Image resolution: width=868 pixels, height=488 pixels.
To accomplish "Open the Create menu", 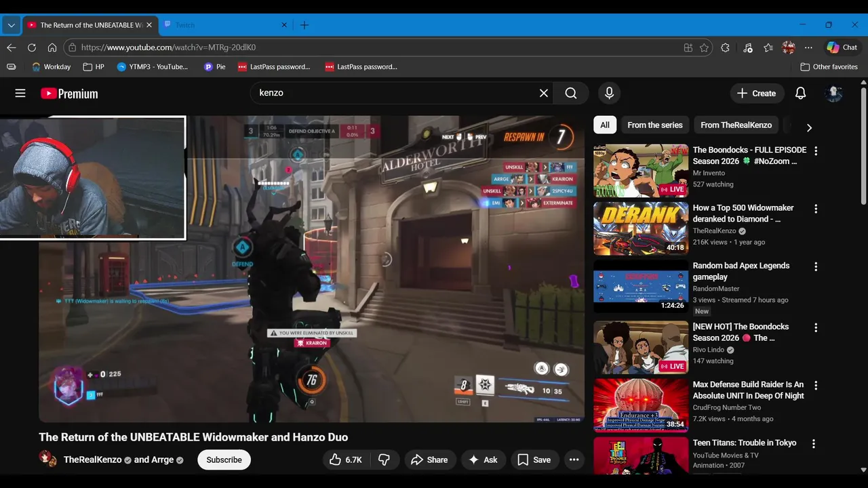I will click(x=757, y=94).
